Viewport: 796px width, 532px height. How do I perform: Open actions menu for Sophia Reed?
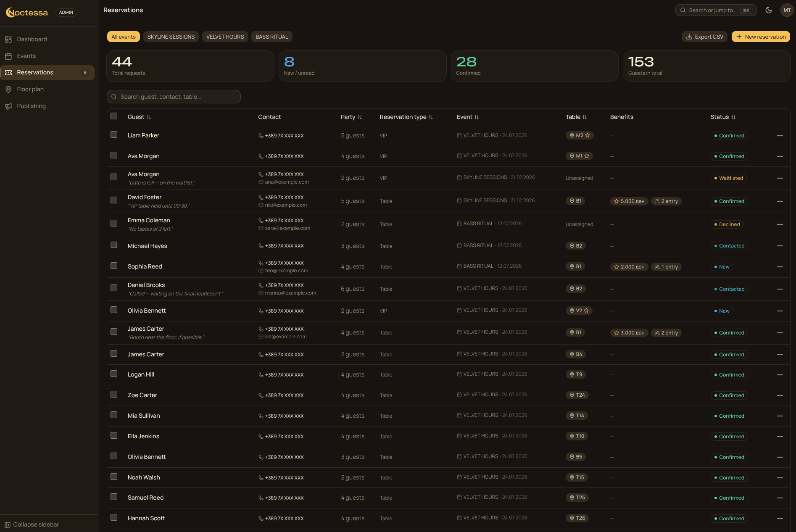tap(780, 267)
